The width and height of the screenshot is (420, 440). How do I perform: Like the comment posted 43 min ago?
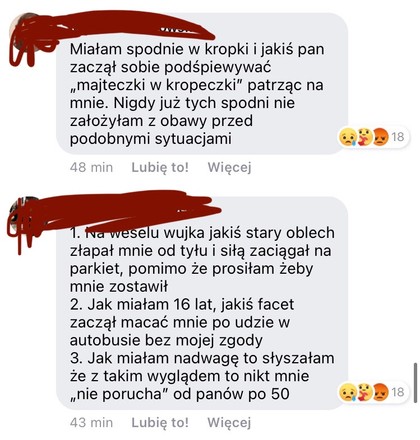tap(160, 423)
